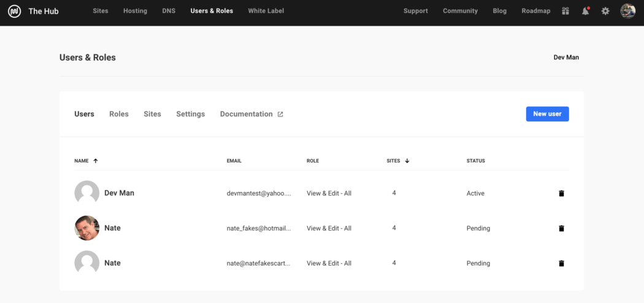Click the profile avatar in top bar
Screen dimensions: 644x303
point(627,11)
